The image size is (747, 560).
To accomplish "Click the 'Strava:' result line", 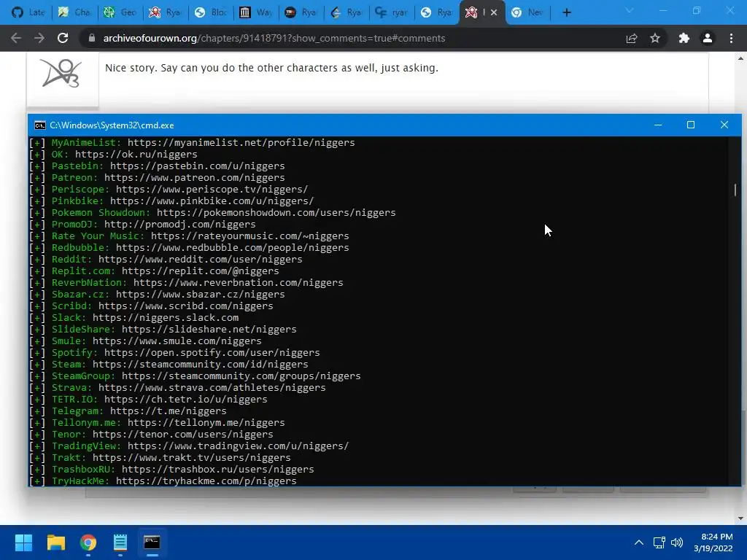I will coord(178,388).
